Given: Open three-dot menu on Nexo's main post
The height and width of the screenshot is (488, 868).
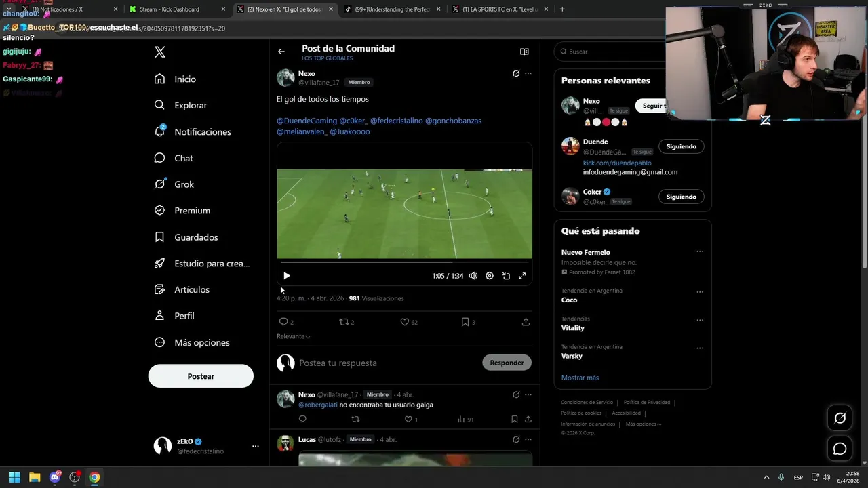Looking at the screenshot, I should [528, 73].
